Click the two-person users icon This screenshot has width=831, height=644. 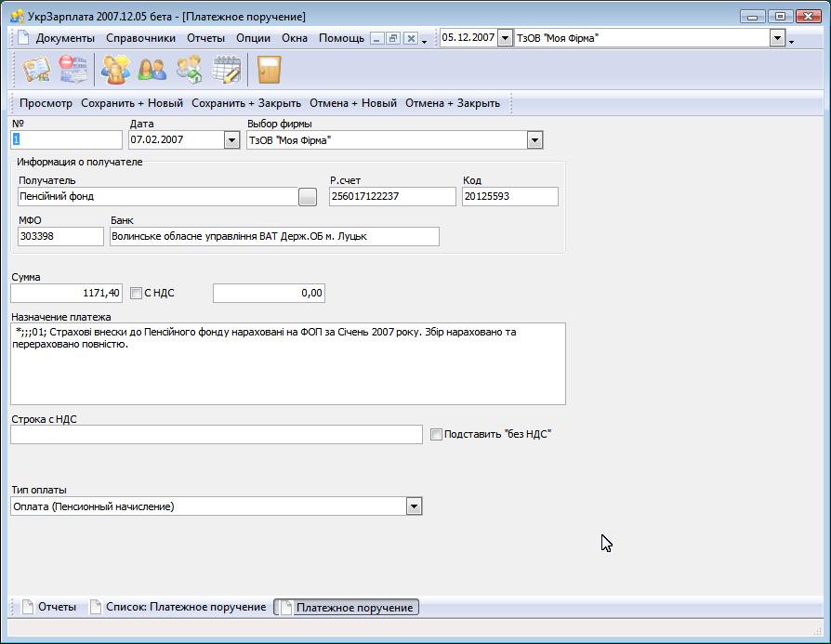pos(152,70)
